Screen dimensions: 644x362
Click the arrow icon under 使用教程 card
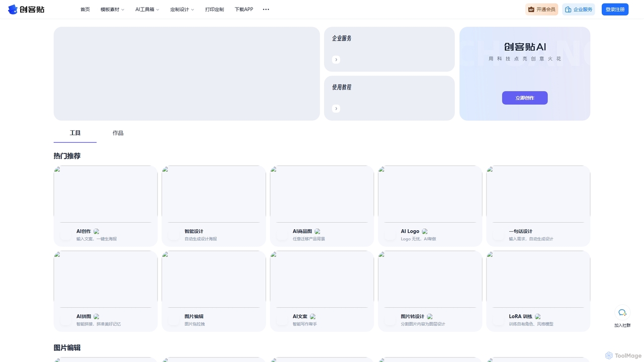click(x=336, y=109)
